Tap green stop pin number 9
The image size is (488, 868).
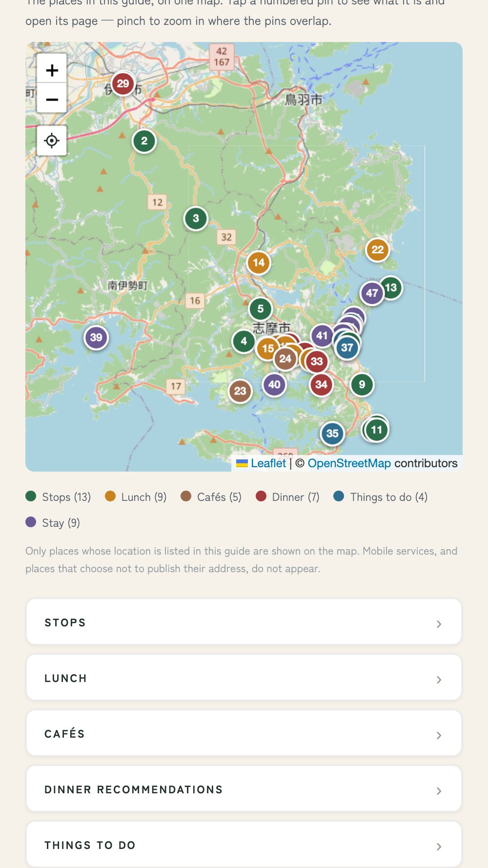[x=362, y=384]
